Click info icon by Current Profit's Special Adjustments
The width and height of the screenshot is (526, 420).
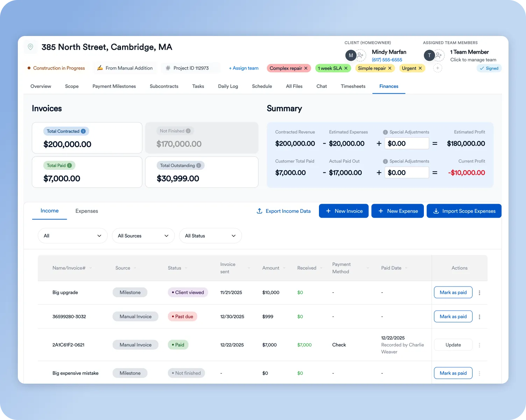[x=385, y=161]
